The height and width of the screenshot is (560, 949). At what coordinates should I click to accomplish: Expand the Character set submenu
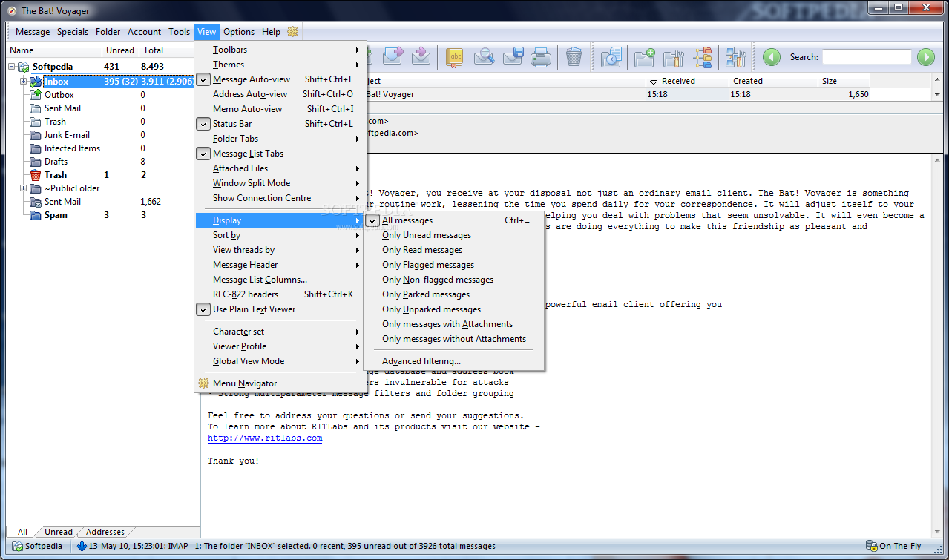[x=280, y=332]
